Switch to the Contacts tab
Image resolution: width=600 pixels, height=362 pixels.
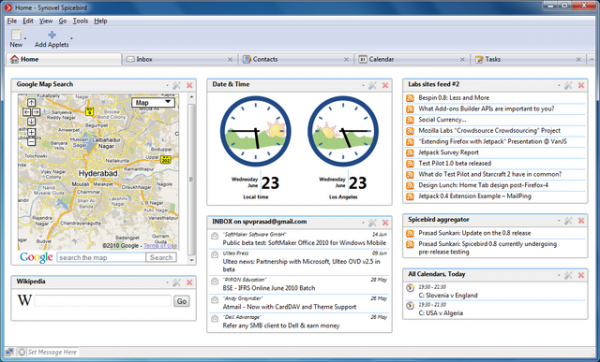pos(295,59)
